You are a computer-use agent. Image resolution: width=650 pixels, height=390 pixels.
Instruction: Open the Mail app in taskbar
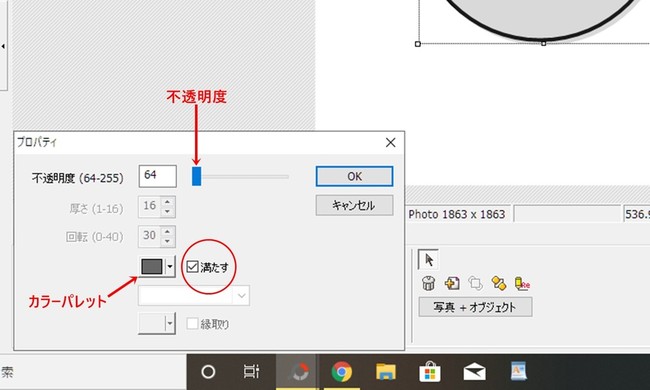pos(474,372)
